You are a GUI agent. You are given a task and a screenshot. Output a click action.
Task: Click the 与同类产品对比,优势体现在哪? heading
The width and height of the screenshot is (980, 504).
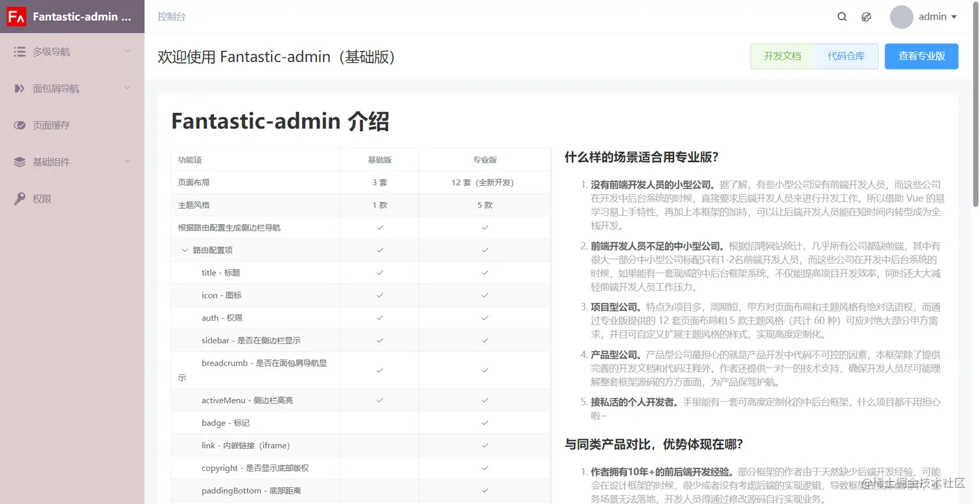(x=654, y=444)
